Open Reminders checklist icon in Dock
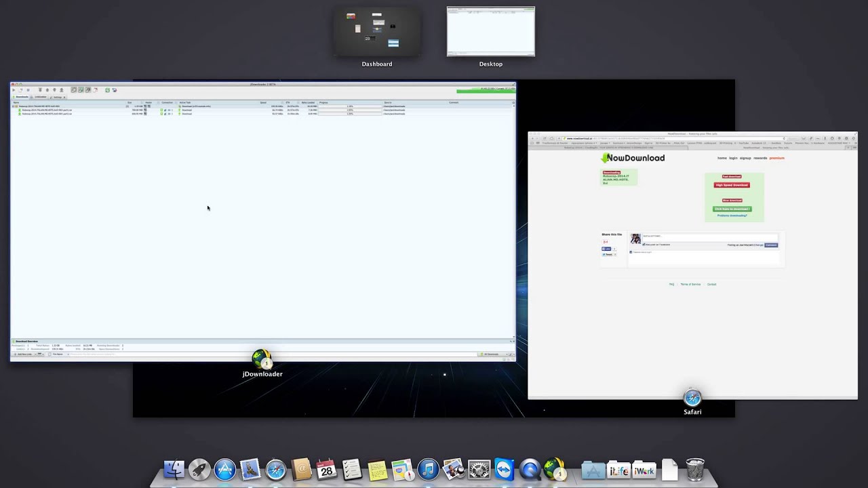Viewport: 868px width, 488px height. click(352, 469)
